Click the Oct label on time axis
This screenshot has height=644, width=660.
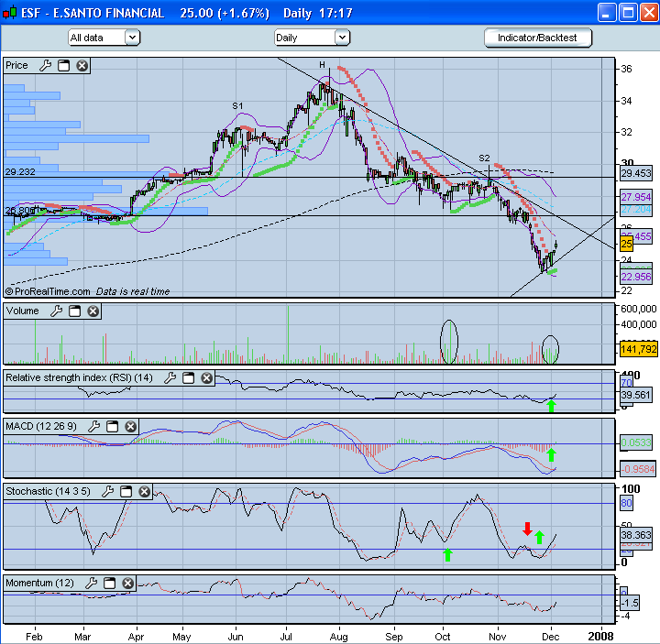click(443, 637)
